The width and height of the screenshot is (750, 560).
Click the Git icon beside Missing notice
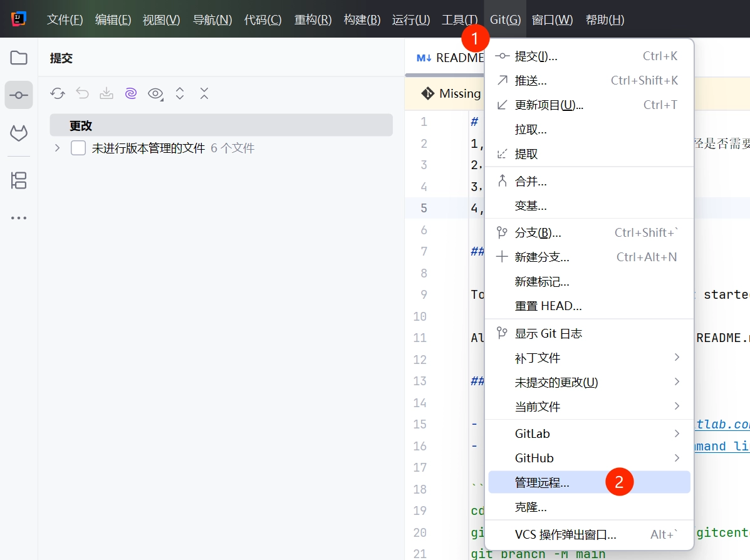click(x=427, y=93)
